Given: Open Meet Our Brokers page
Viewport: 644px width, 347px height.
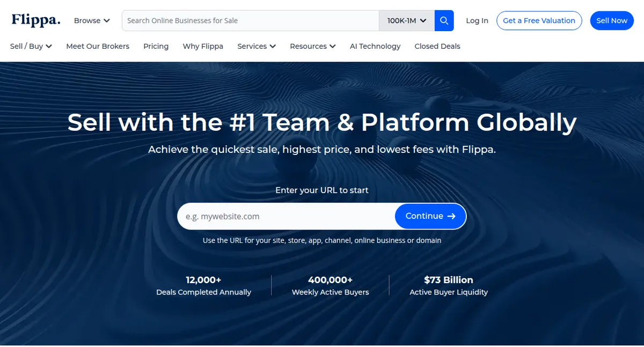Looking at the screenshot, I should click(x=98, y=46).
